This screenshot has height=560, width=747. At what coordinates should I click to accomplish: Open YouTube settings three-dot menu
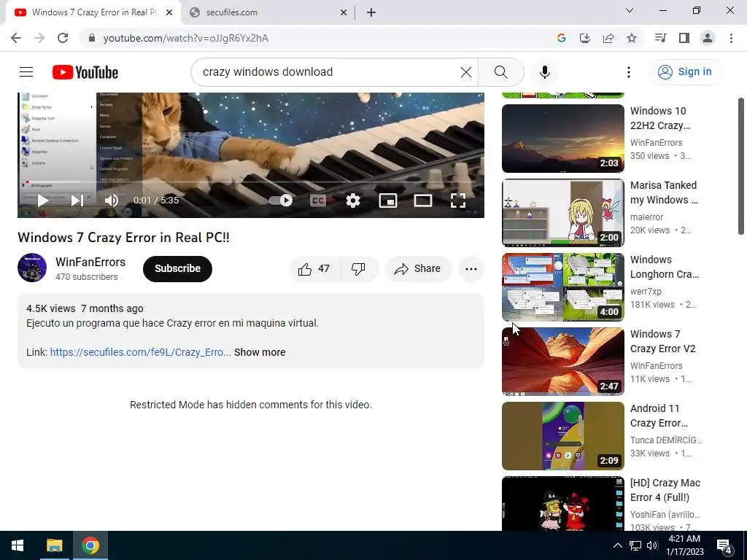[x=629, y=72]
